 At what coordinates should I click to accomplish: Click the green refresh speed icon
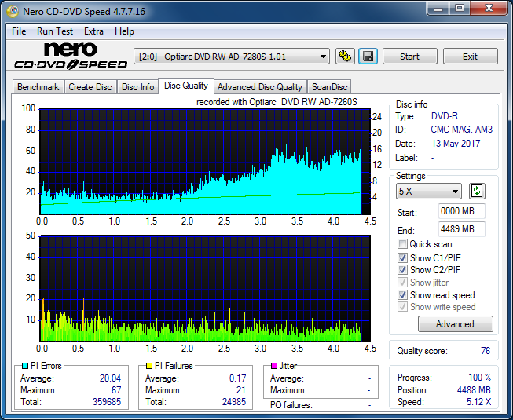pos(477,192)
